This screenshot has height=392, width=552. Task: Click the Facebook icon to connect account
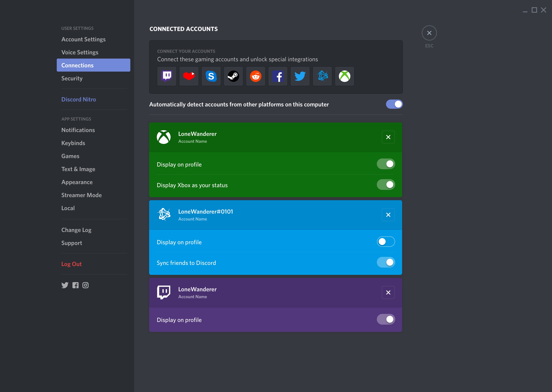[278, 76]
